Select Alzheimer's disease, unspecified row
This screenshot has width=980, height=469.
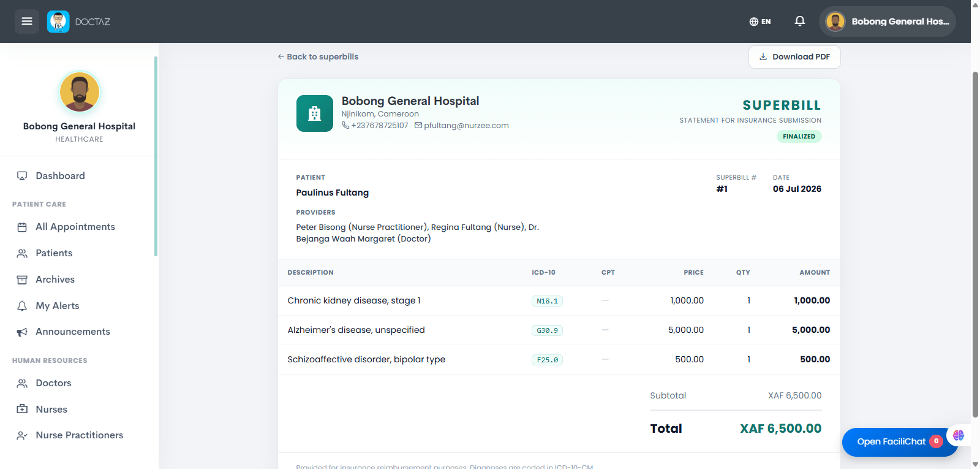pos(559,330)
